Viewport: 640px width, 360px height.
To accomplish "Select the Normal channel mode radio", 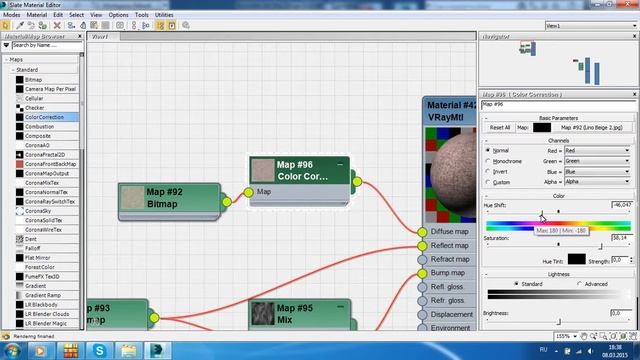I will click(487, 151).
